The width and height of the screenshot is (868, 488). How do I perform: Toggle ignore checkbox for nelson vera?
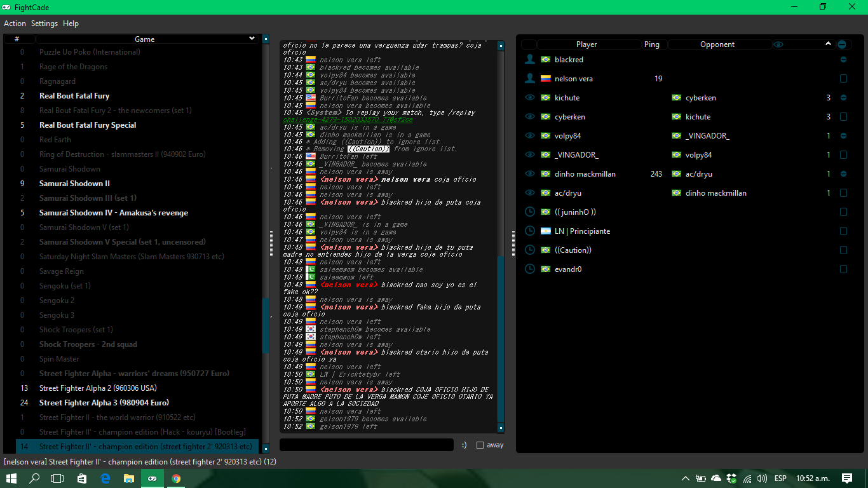(843, 79)
